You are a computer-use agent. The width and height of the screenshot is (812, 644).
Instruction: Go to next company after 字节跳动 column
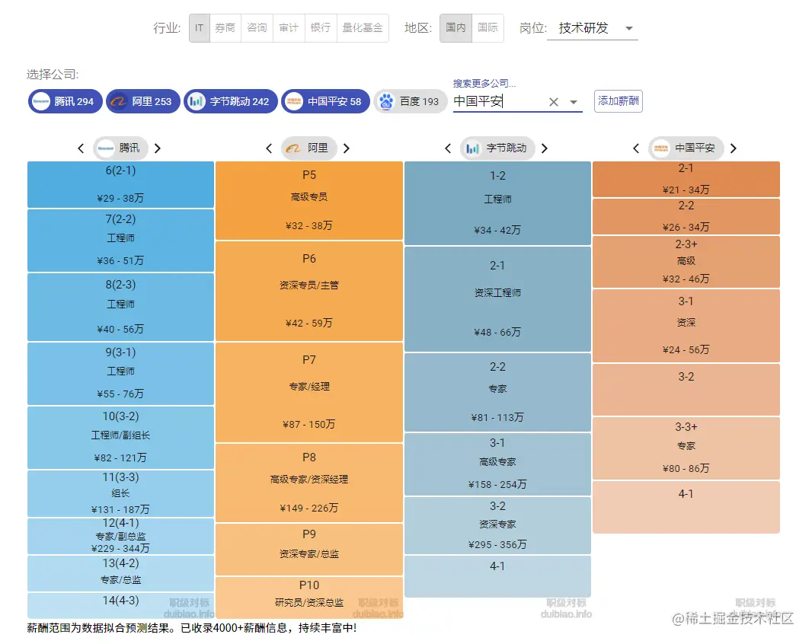pyautogui.click(x=545, y=148)
